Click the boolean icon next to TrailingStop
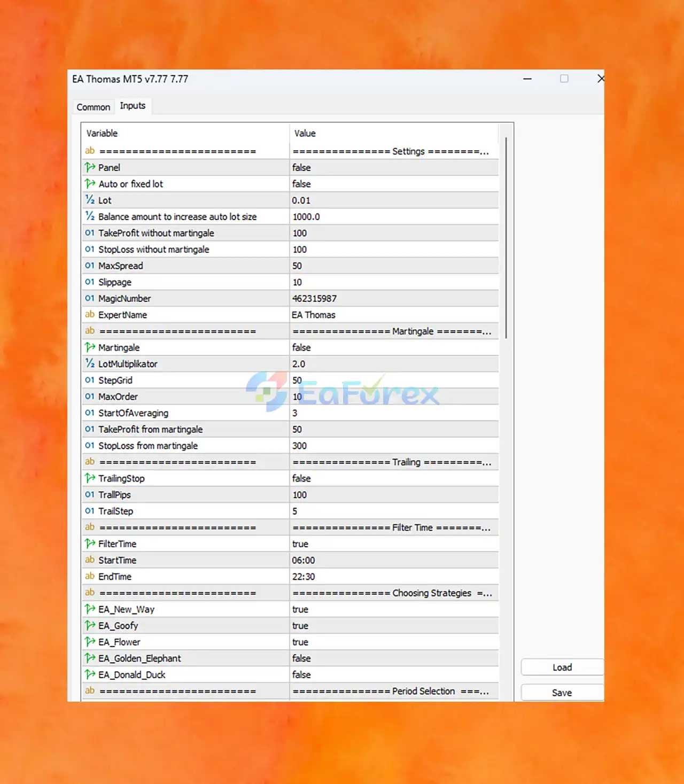This screenshot has height=784, width=684. pyautogui.click(x=90, y=478)
